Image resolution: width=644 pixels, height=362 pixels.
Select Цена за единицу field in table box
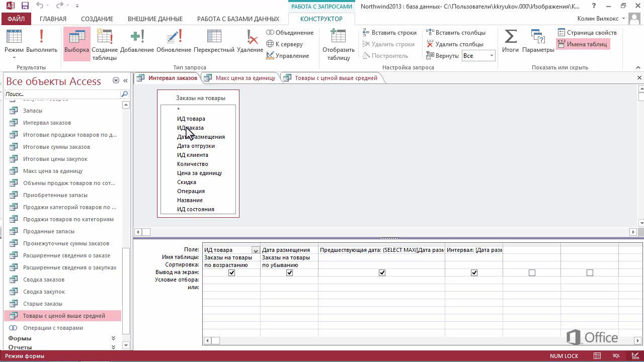click(199, 173)
